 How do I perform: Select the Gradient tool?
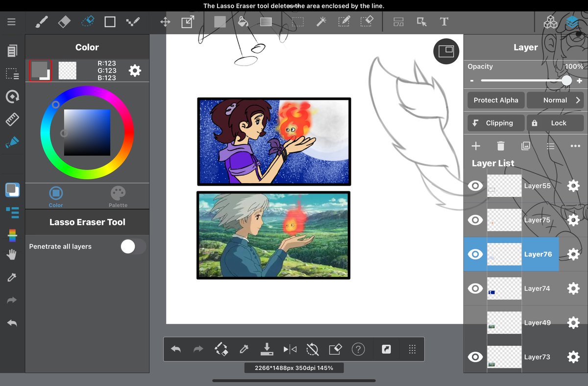(x=266, y=22)
